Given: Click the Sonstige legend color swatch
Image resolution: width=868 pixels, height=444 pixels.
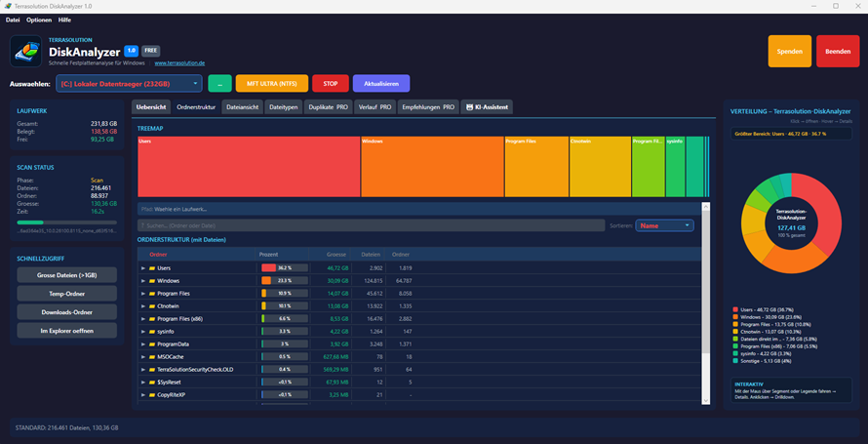Looking at the screenshot, I should click(735, 360).
